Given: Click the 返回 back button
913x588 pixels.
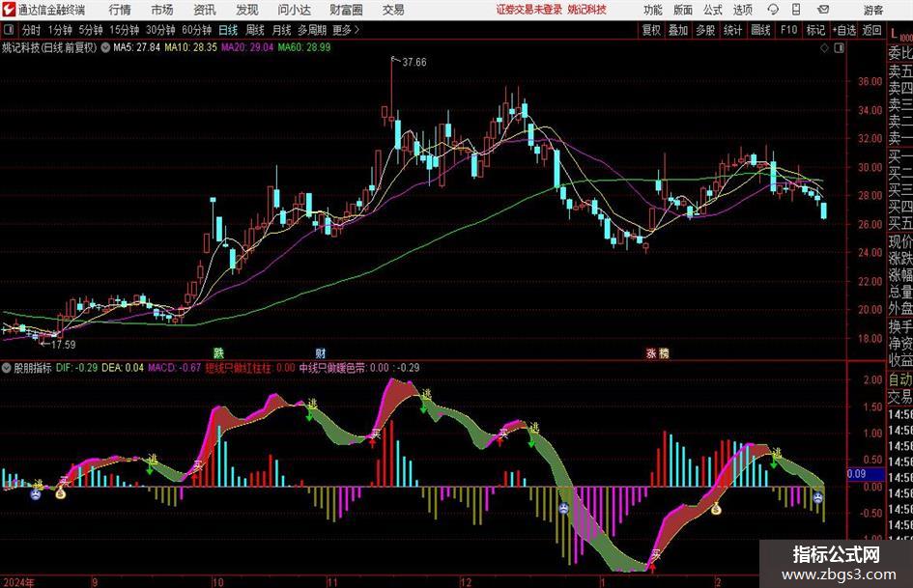Looking at the screenshot, I should 871,30.
